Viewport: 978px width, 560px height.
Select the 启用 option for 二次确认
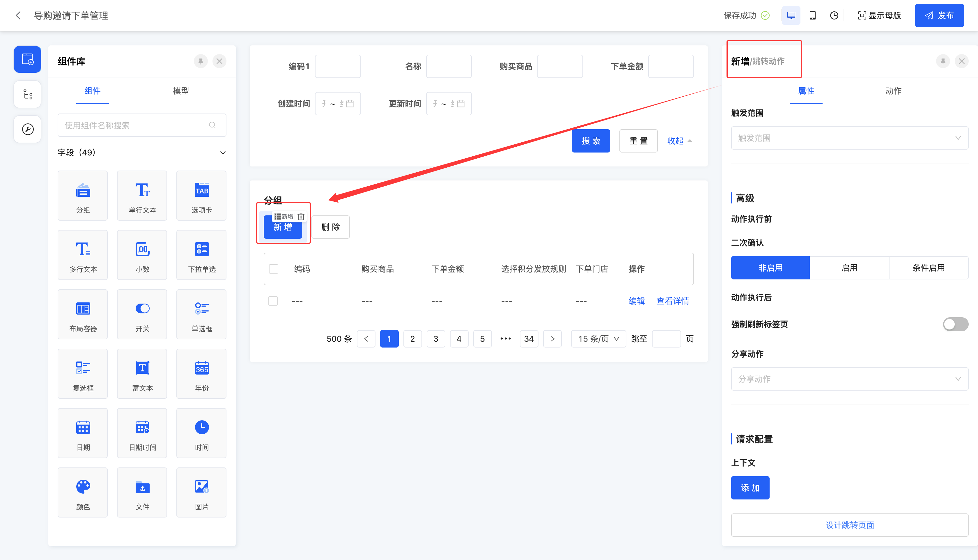[x=849, y=268]
